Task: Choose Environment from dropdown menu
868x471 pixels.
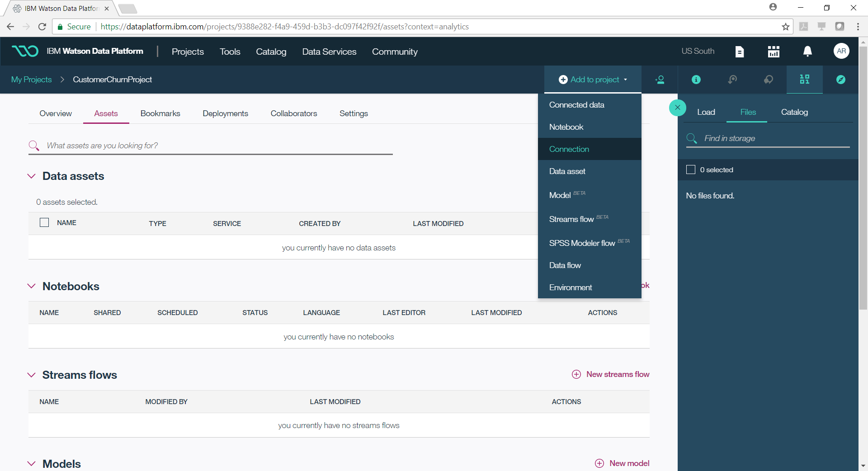Action: click(x=590, y=287)
